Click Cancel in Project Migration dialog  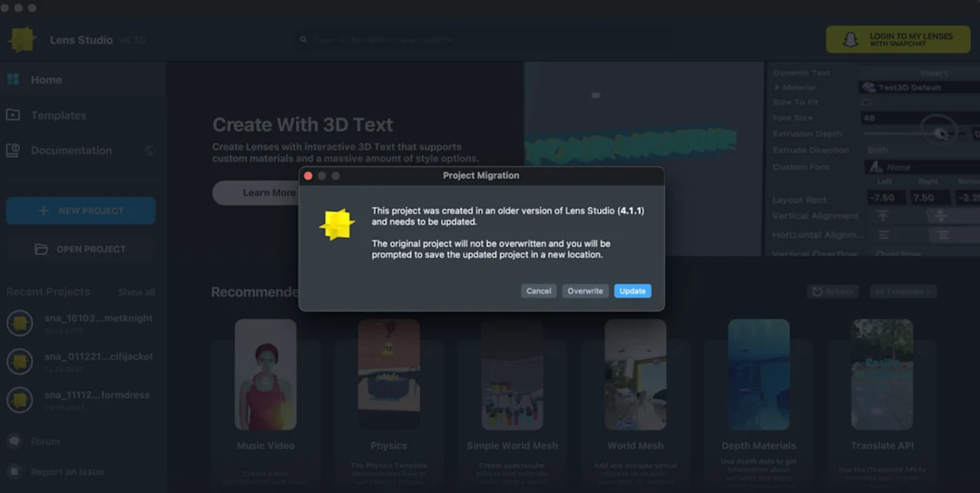539,291
